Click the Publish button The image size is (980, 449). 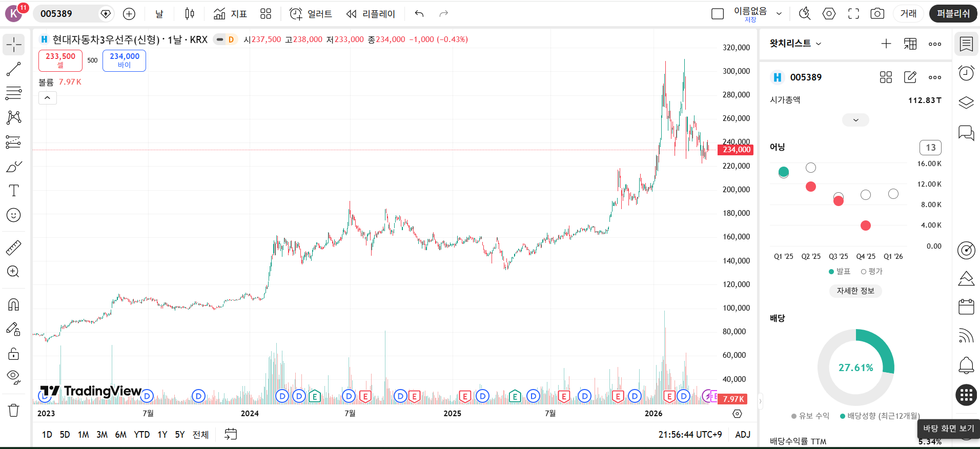(953, 14)
